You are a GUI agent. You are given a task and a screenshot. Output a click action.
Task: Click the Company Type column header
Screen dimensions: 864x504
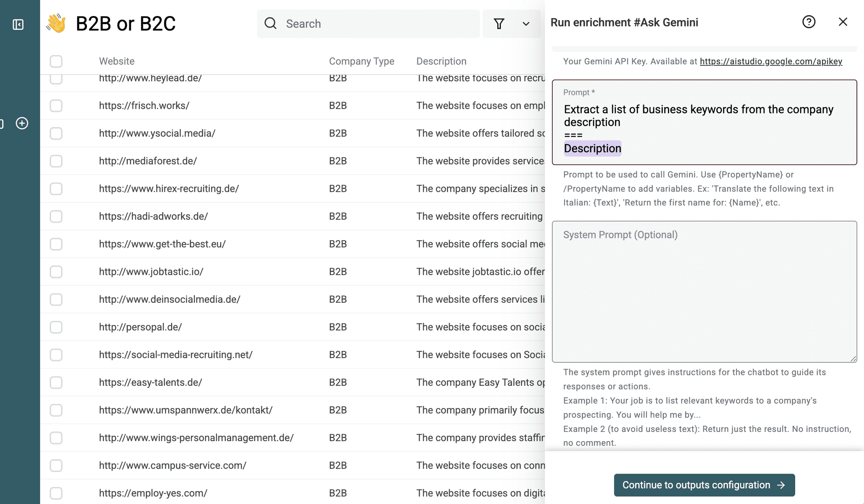pos(362,61)
